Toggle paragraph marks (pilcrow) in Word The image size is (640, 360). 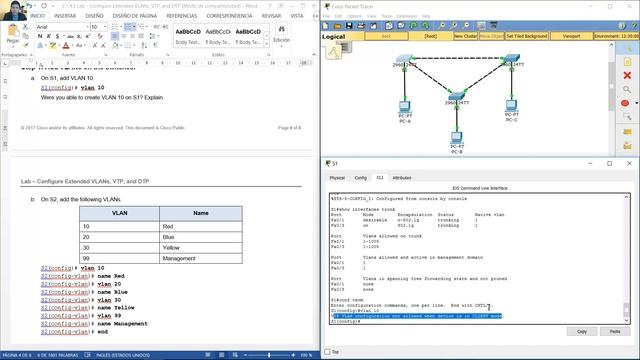(156, 45)
